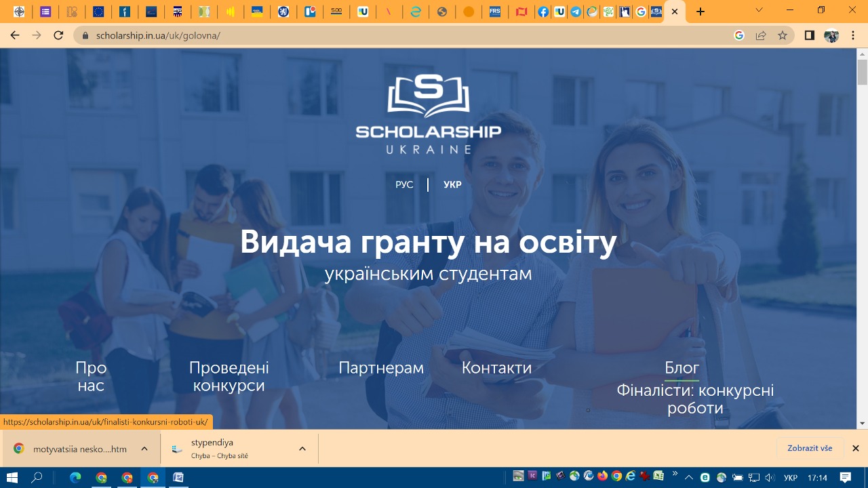Open the tab search dropdown chevron

click(x=759, y=10)
